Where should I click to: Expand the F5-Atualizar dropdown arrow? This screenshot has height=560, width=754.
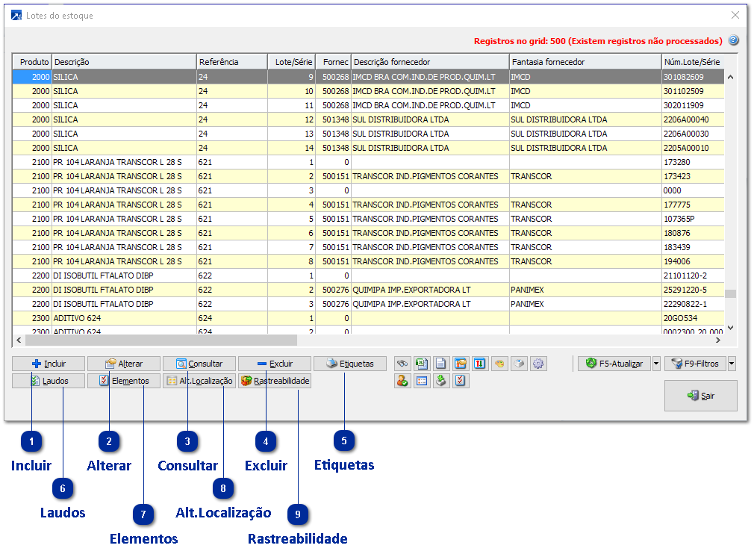(x=656, y=364)
